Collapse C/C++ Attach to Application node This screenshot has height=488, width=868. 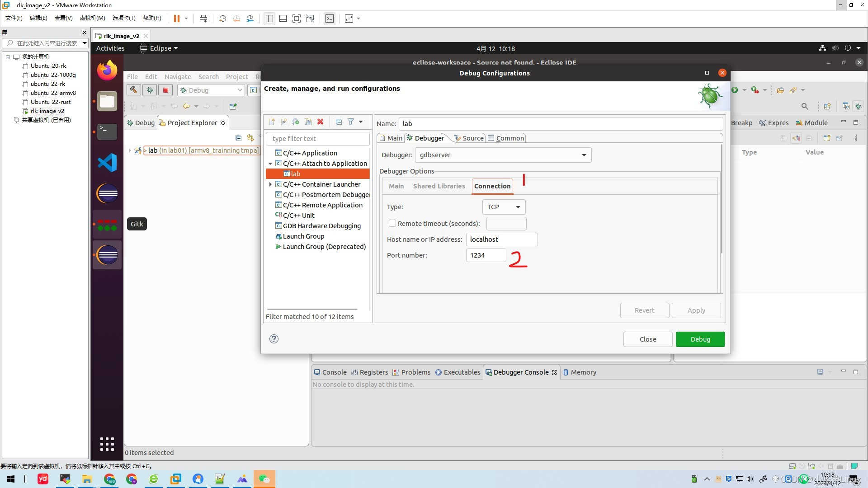[x=270, y=164]
